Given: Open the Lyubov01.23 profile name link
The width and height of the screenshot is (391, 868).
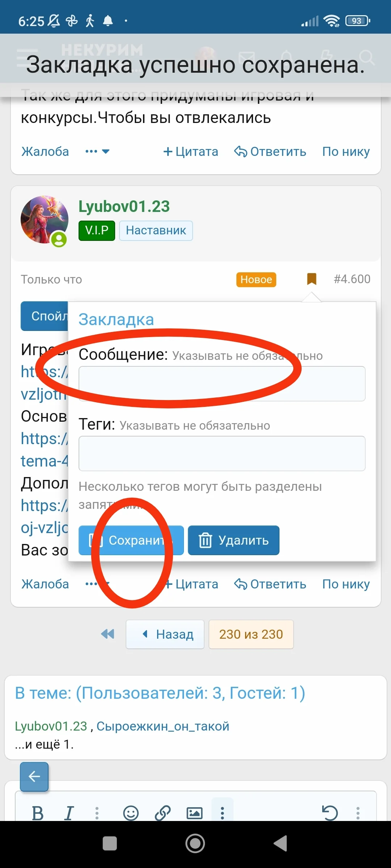Looking at the screenshot, I should point(124,207).
